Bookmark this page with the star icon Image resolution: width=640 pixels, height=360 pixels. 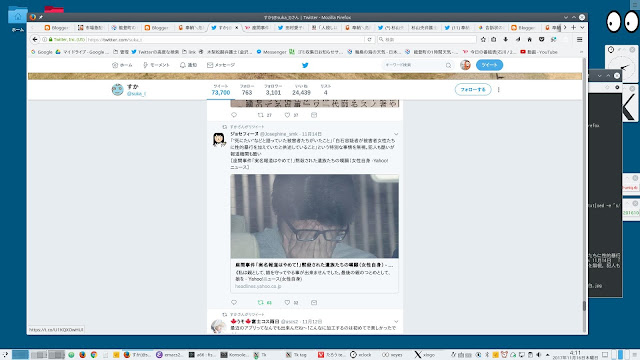(483, 40)
